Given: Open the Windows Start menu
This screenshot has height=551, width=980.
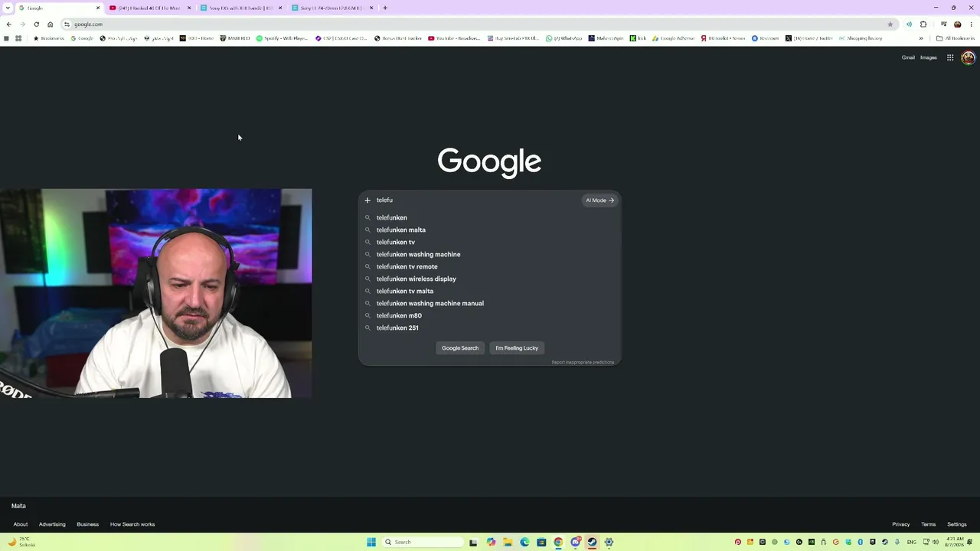Looking at the screenshot, I should (371, 542).
